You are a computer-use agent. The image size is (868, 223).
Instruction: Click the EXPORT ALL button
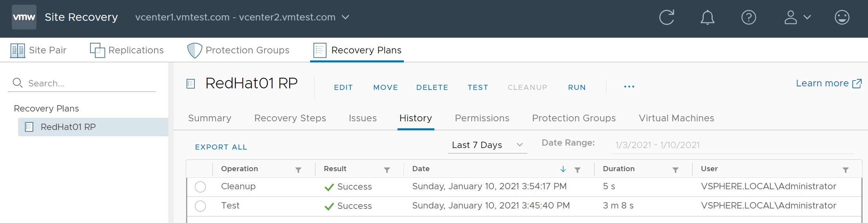[x=221, y=147]
